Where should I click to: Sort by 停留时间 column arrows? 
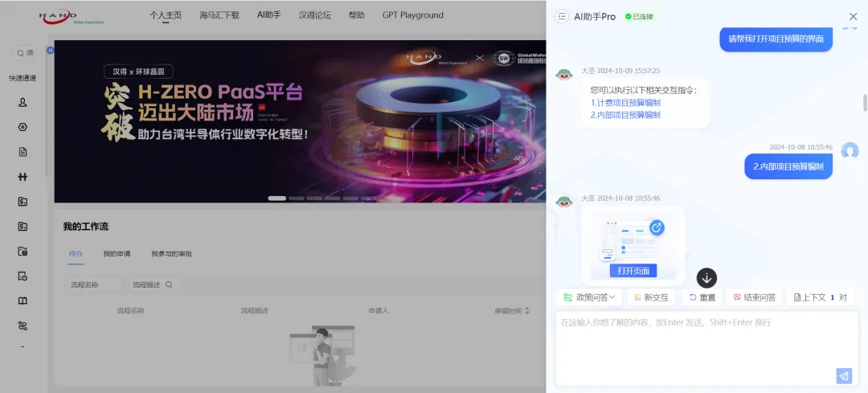(x=527, y=310)
